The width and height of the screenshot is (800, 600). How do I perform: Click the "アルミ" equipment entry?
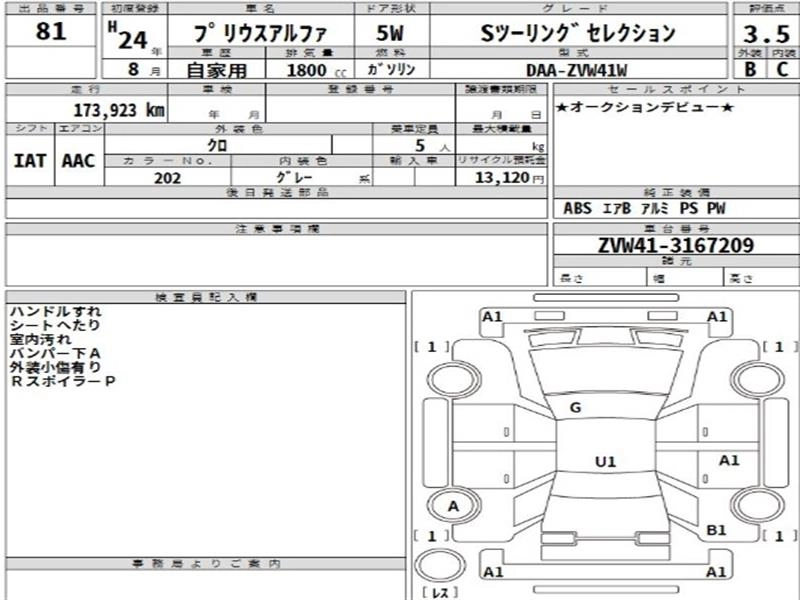pyautogui.click(x=655, y=208)
